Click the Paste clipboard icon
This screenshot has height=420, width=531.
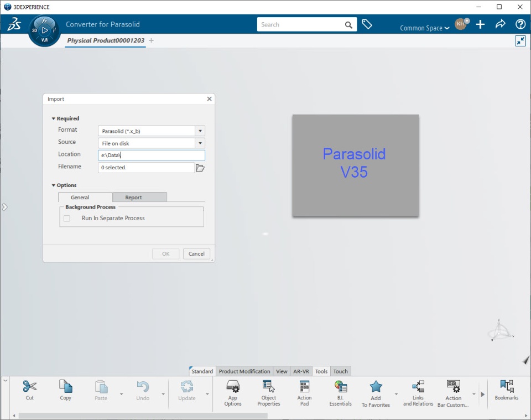pos(101,386)
